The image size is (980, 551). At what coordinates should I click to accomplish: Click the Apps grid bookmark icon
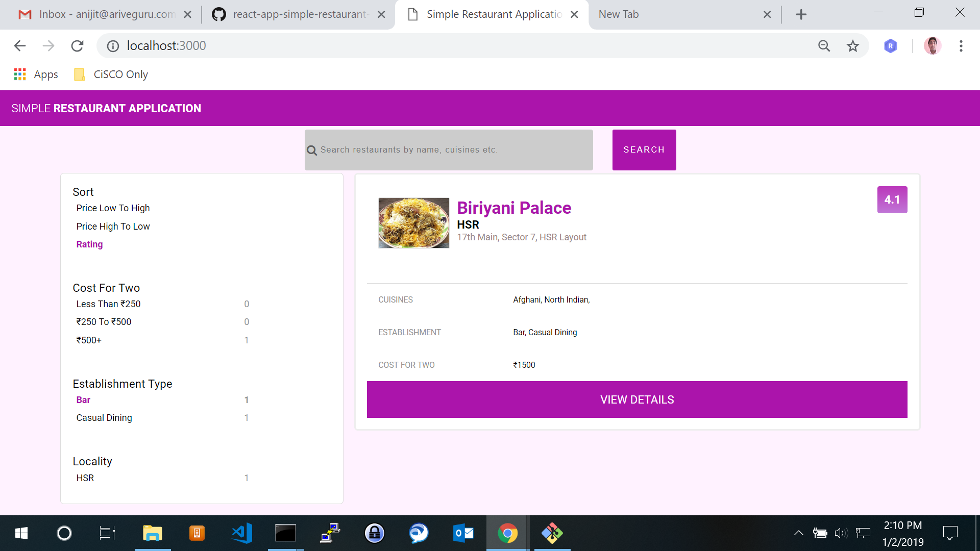tap(20, 74)
